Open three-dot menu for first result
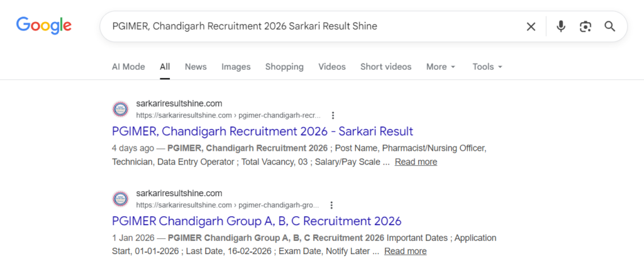 pyautogui.click(x=333, y=116)
